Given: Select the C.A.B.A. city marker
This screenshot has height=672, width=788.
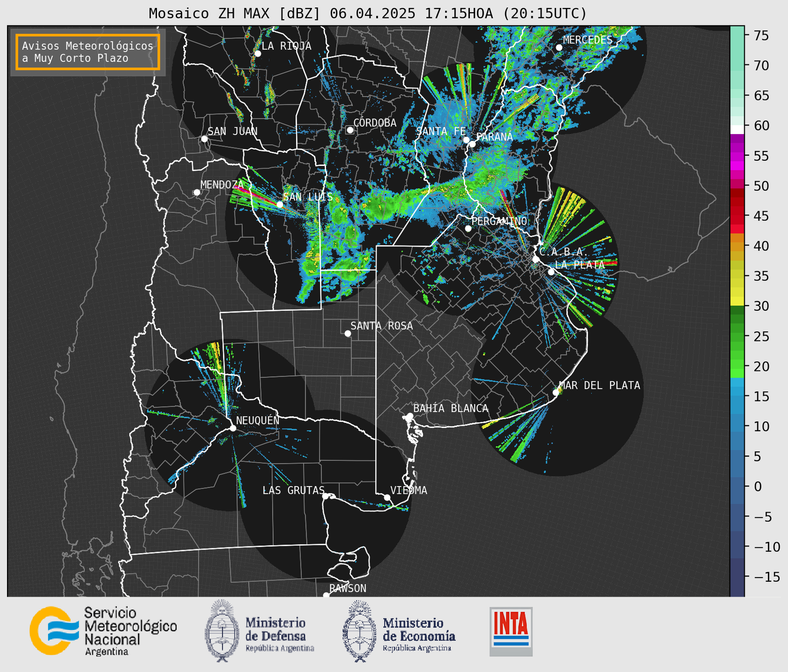Looking at the screenshot, I should click(536, 259).
